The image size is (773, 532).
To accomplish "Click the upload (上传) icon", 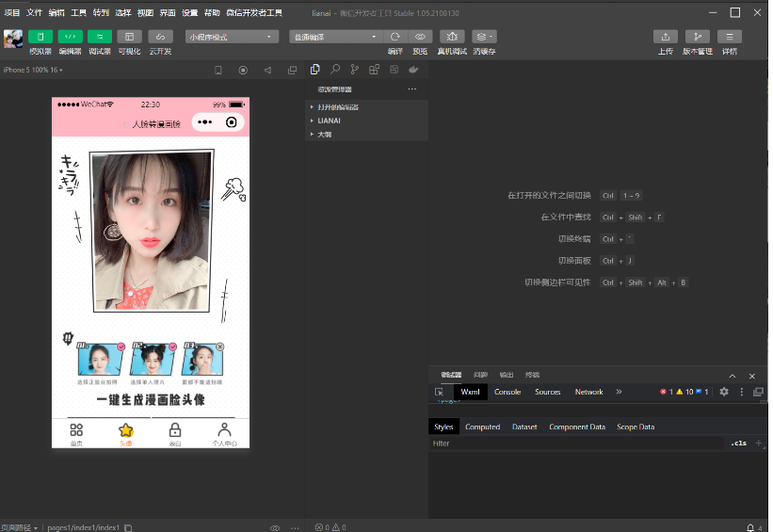I will (666, 37).
